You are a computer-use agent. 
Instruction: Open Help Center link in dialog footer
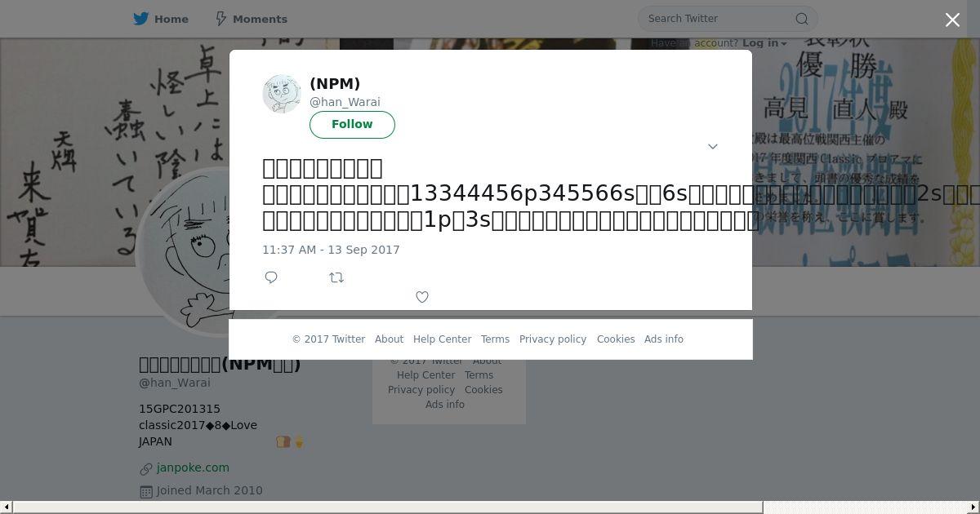[442, 339]
